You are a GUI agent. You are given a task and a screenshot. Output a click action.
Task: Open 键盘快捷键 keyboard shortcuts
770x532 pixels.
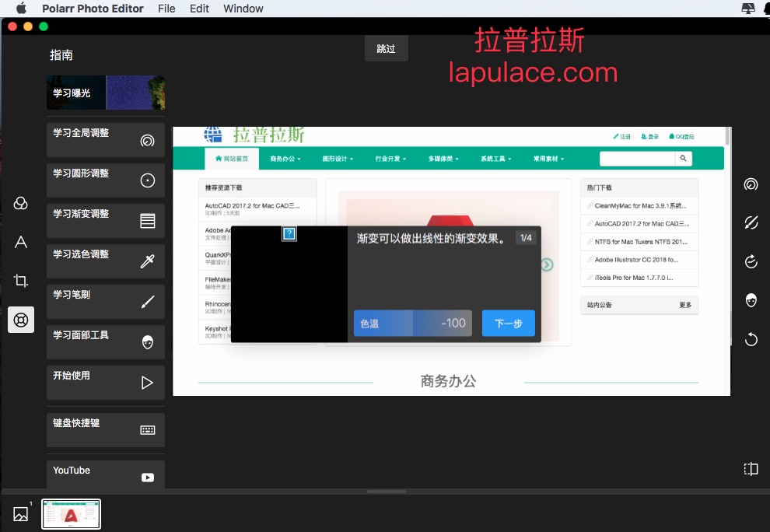click(x=106, y=430)
